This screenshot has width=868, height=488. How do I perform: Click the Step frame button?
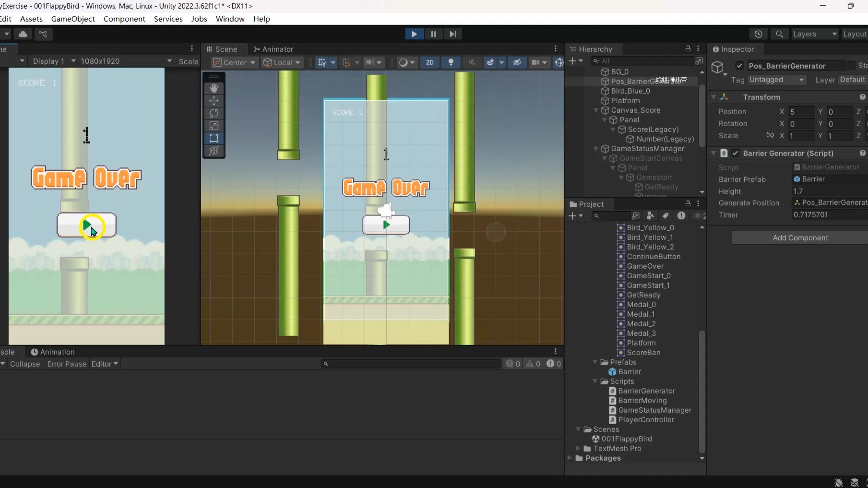pyautogui.click(x=452, y=34)
